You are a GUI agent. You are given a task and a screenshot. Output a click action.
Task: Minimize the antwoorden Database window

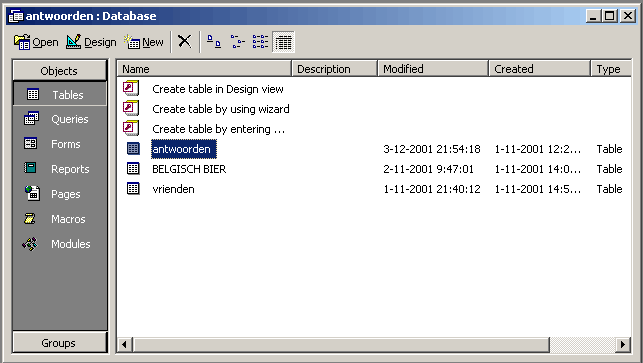click(593, 16)
